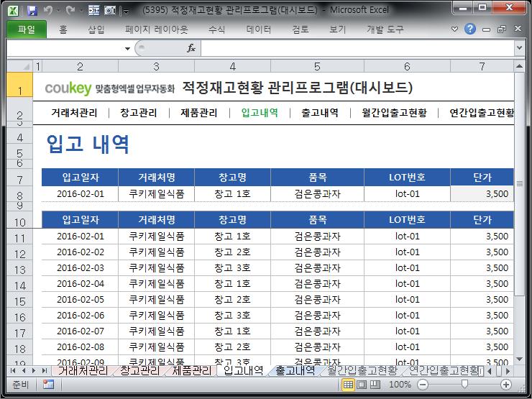532x399 pixels.
Task: Open the 개발 도구 ribbon tab
Action: pyautogui.click(x=385, y=29)
